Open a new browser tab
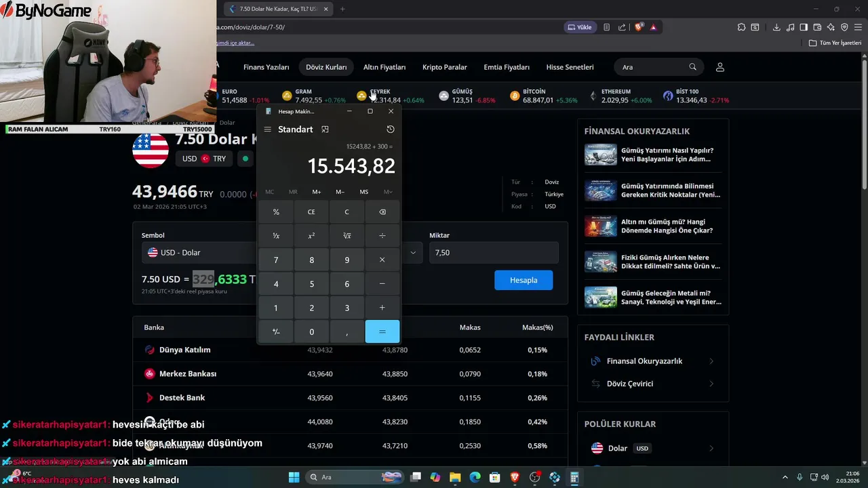 tap(342, 9)
